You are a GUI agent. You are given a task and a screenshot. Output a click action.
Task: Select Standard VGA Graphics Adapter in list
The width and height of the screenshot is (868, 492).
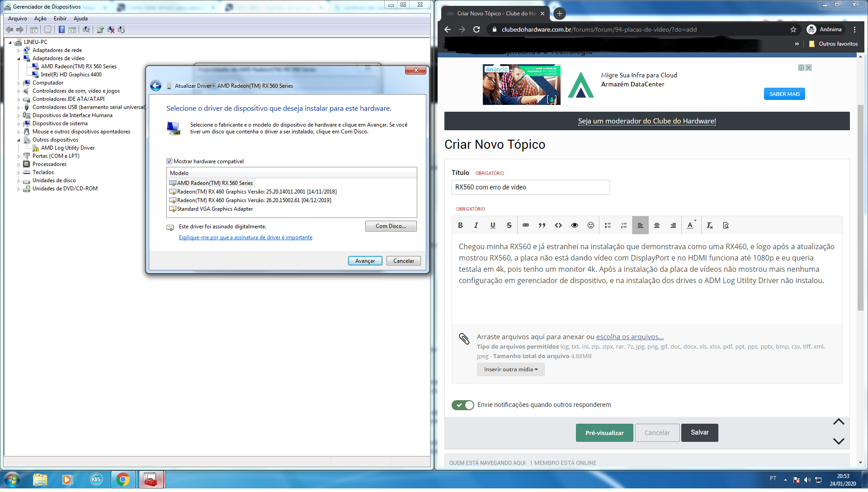[x=215, y=209]
